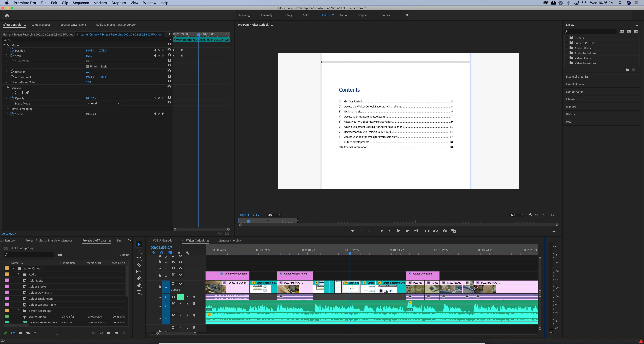Switch to the Color workspace tab
This screenshot has height=344, width=644.
point(306,15)
